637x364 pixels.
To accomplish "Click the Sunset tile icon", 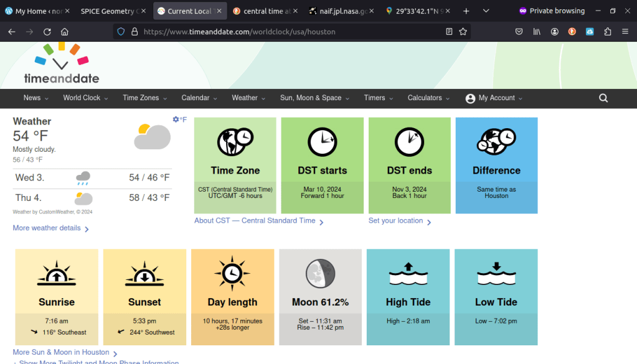I will [144, 273].
